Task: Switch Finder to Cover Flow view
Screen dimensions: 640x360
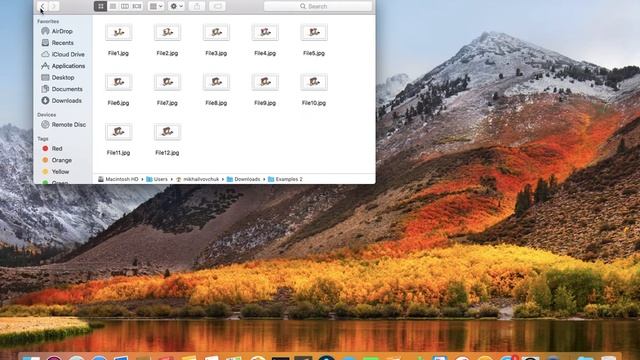Action: (x=137, y=6)
